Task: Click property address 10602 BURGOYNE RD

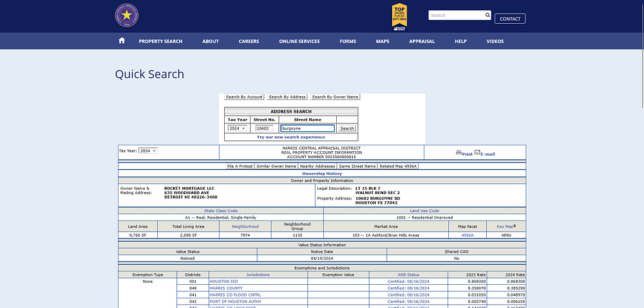Action: click(377, 198)
